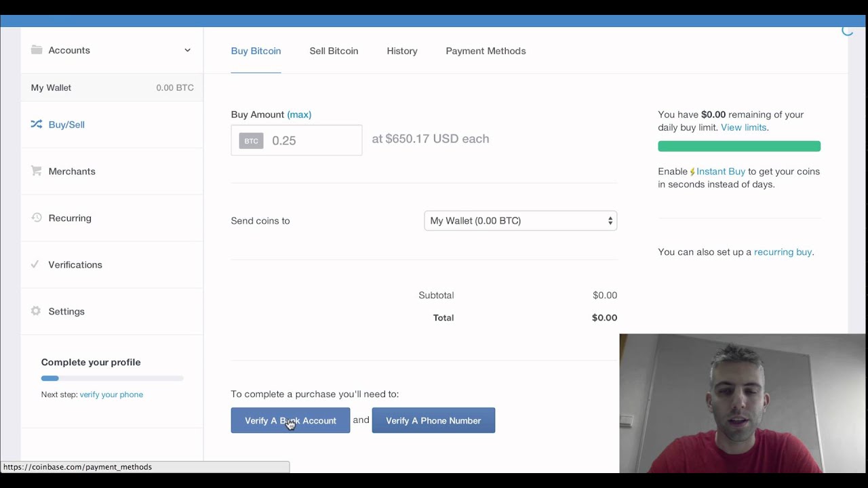
Task: Switch to the Buy Bitcoin tab
Action: pyautogui.click(x=256, y=51)
